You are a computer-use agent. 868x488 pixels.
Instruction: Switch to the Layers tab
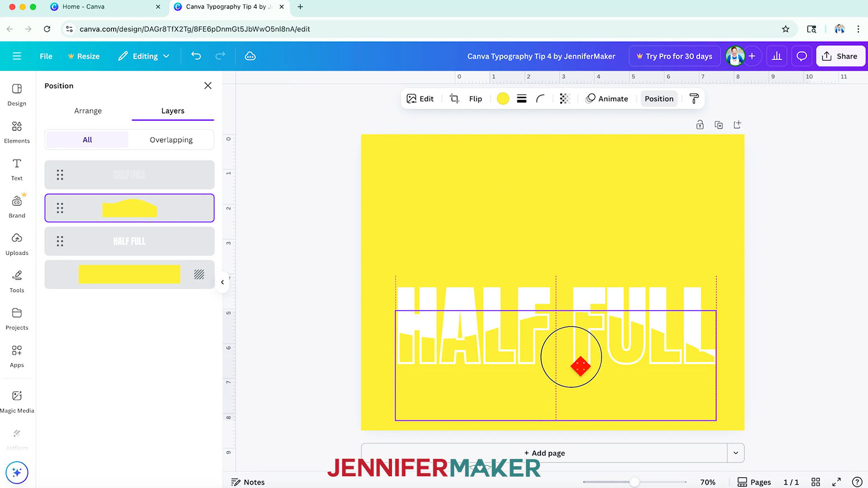pyautogui.click(x=172, y=111)
